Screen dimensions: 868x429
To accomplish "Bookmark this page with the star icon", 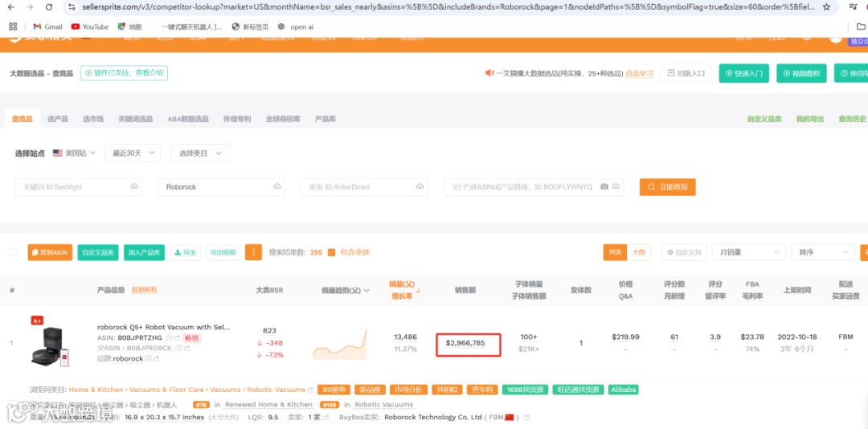I will (x=826, y=7).
